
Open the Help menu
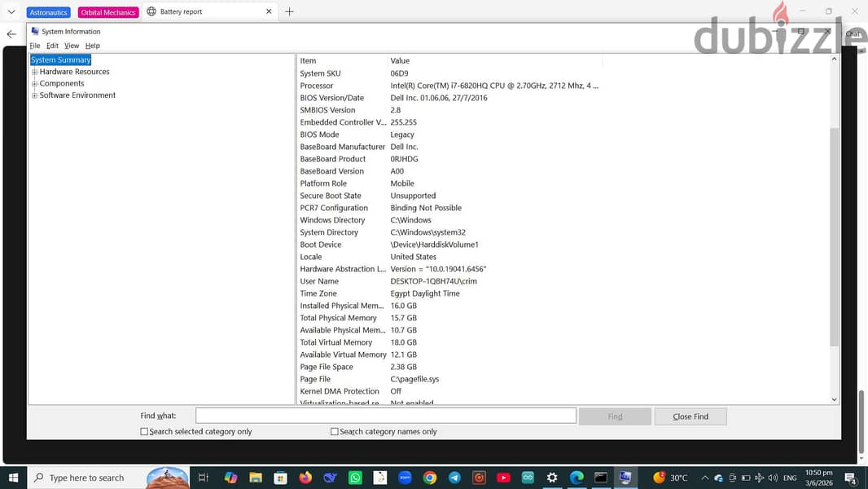point(93,46)
